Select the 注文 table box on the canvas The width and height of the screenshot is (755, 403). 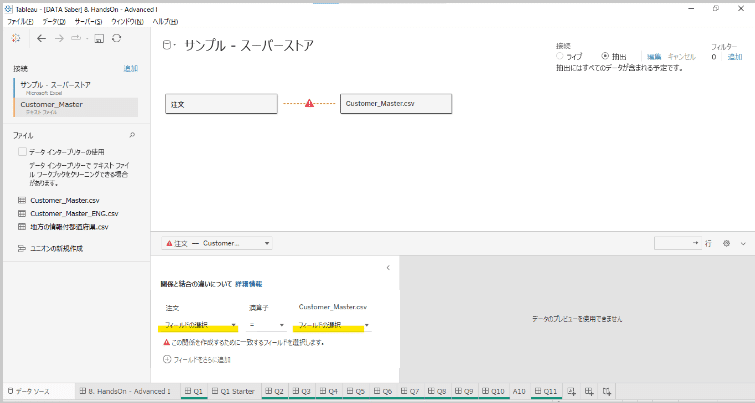pyautogui.click(x=221, y=104)
